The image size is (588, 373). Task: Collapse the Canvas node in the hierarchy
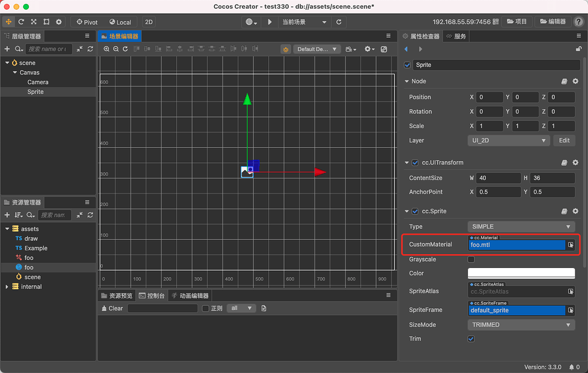[x=15, y=72]
